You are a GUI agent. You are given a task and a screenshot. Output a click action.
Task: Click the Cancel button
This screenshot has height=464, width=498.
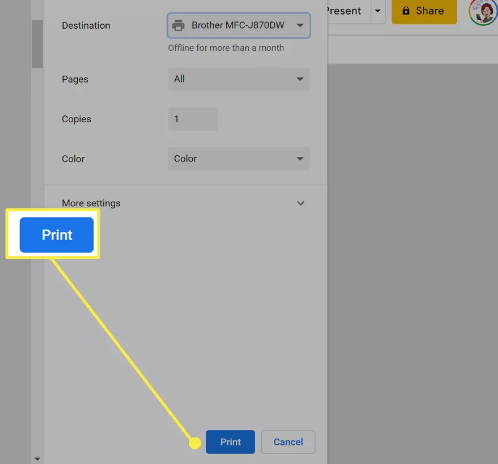coord(288,442)
